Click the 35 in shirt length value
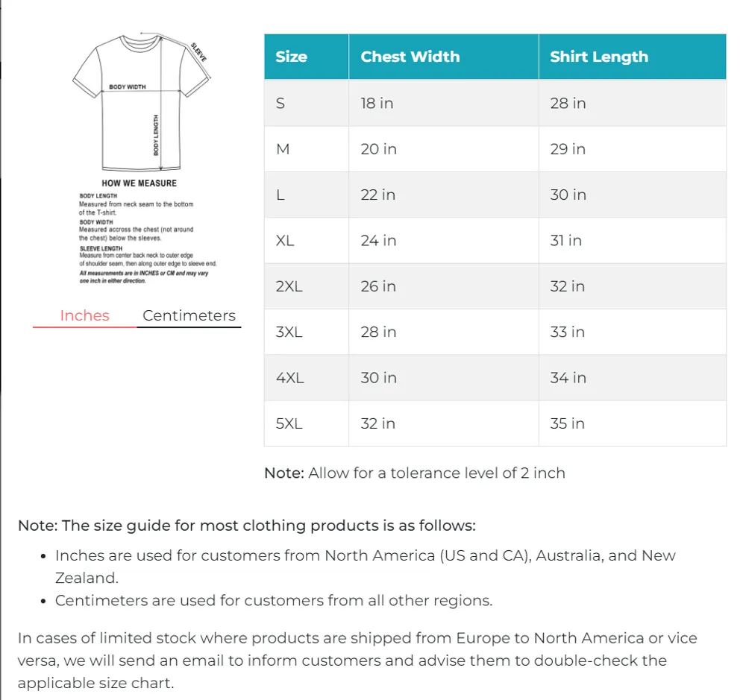746x700 pixels. pos(567,423)
